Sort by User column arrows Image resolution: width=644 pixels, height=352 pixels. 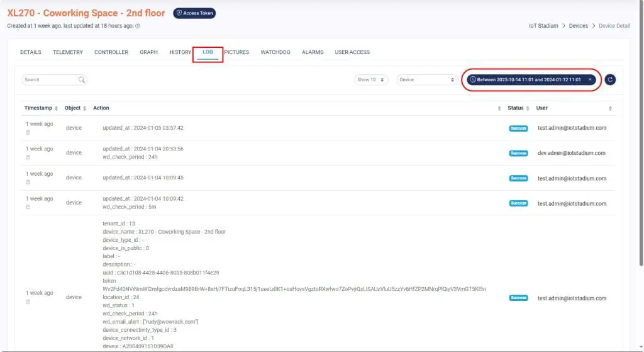point(610,108)
